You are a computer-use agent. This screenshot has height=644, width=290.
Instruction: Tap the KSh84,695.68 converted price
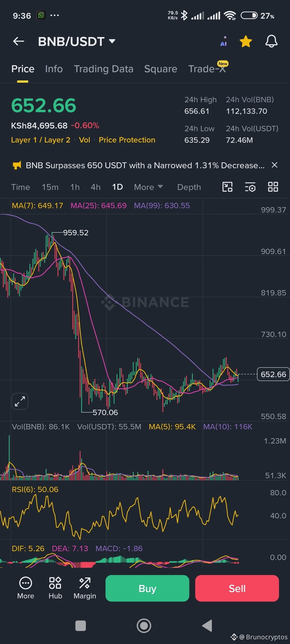pyautogui.click(x=39, y=126)
